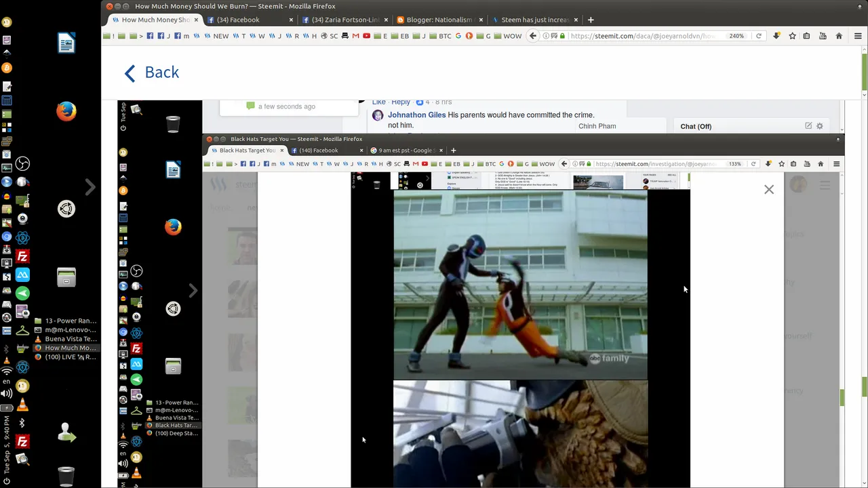This screenshot has width=868, height=488.
Task: Open the EB bookmark folder
Action: click(x=400, y=36)
